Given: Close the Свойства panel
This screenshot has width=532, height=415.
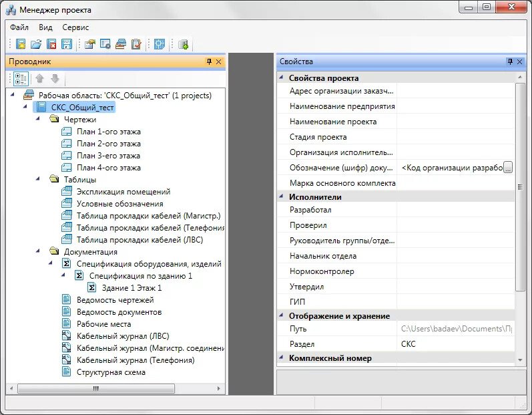Looking at the screenshot, I should (520, 61).
